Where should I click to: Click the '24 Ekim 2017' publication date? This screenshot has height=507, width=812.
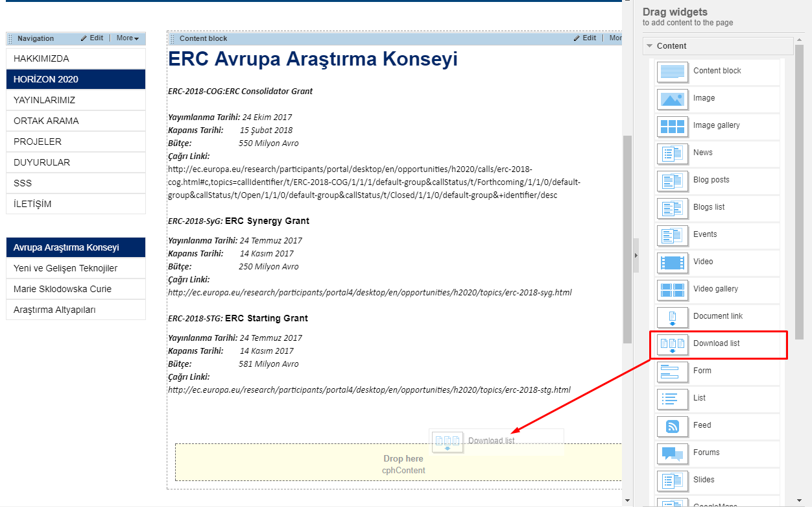click(267, 117)
